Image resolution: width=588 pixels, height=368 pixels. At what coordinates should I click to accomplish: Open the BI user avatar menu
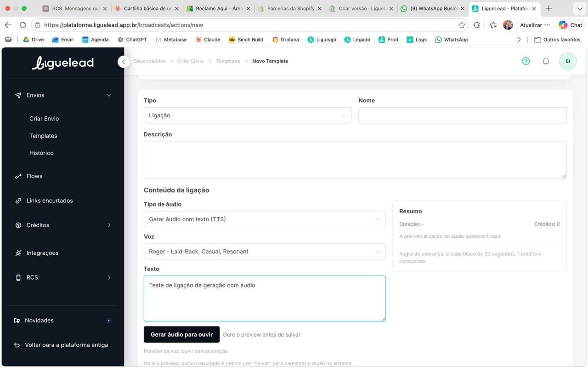click(x=568, y=61)
